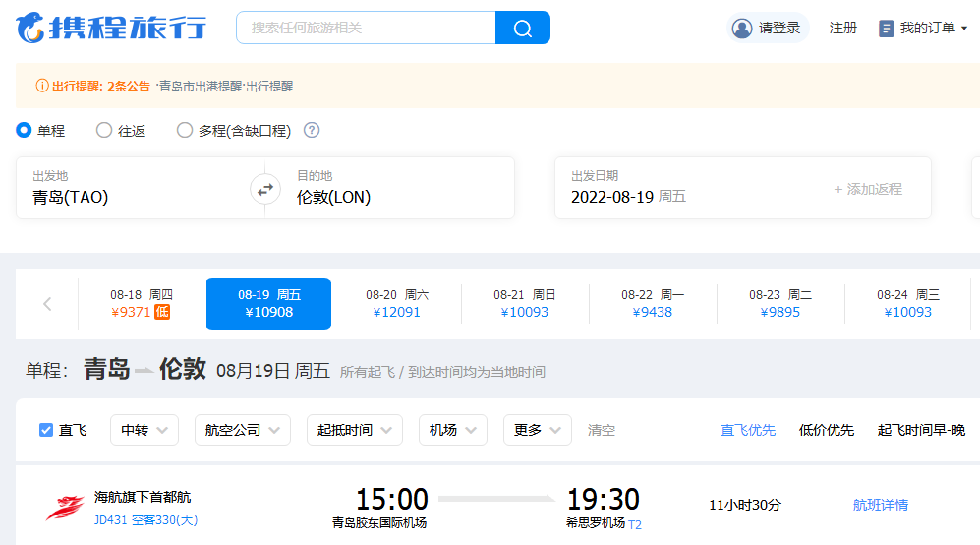
Task: Open 航班详情 flight details link
Action: 881,505
